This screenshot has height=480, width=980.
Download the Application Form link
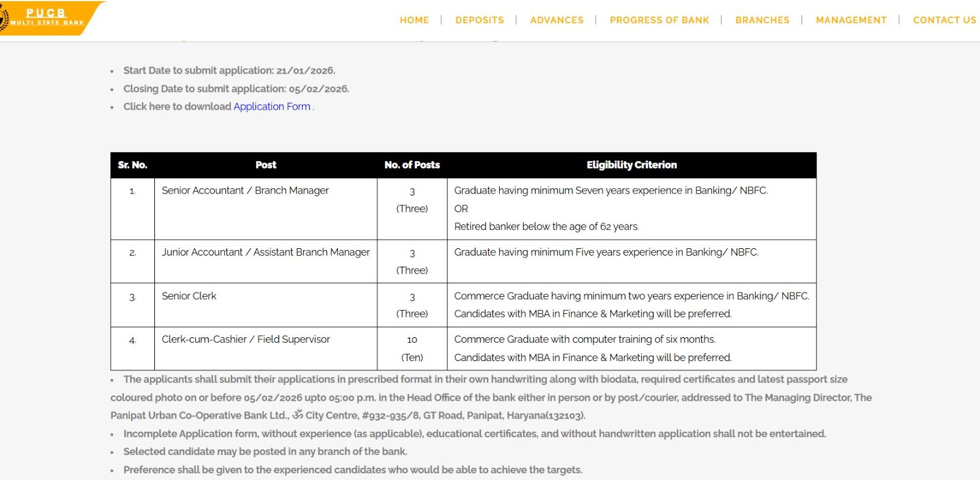point(272,107)
